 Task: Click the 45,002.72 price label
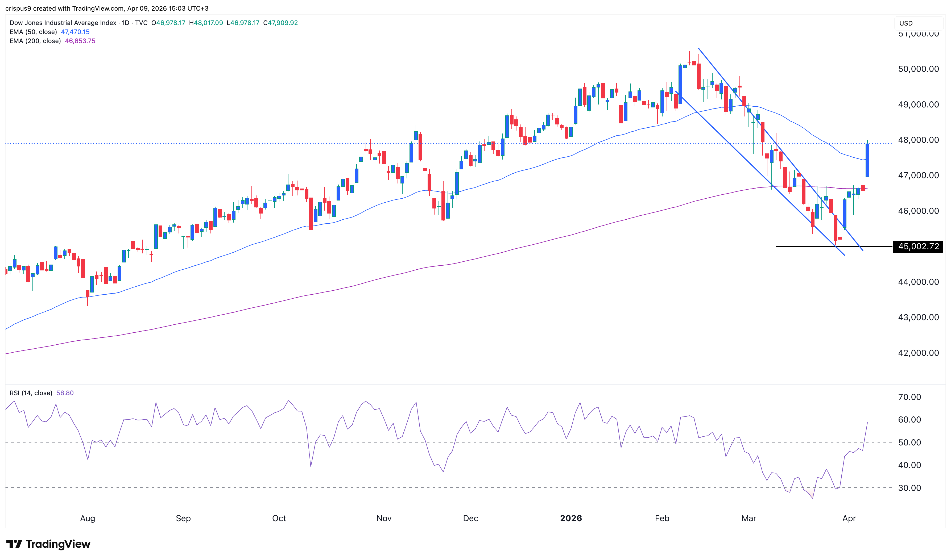click(918, 246)
